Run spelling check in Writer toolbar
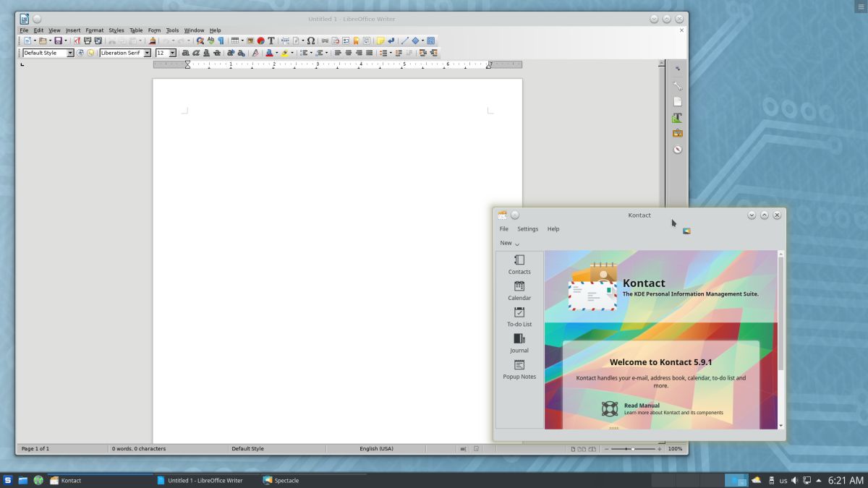This screenshot has height=488, width=868. point(210,40)
